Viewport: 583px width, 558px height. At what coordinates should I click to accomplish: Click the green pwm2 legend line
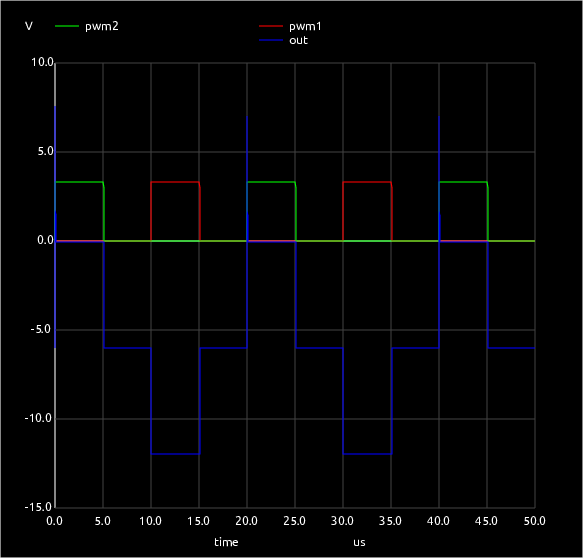tap(67, 26)
